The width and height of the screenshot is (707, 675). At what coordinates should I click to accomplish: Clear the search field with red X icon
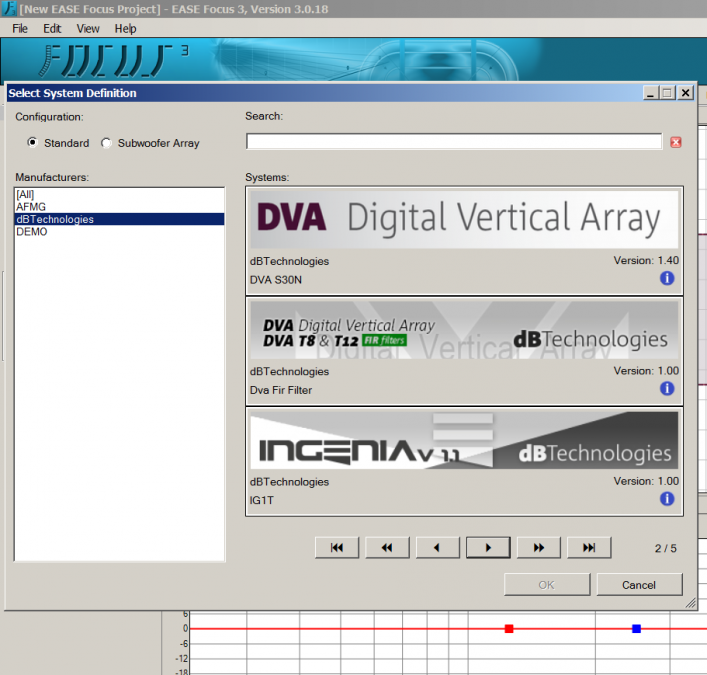(x=675, y=142)
